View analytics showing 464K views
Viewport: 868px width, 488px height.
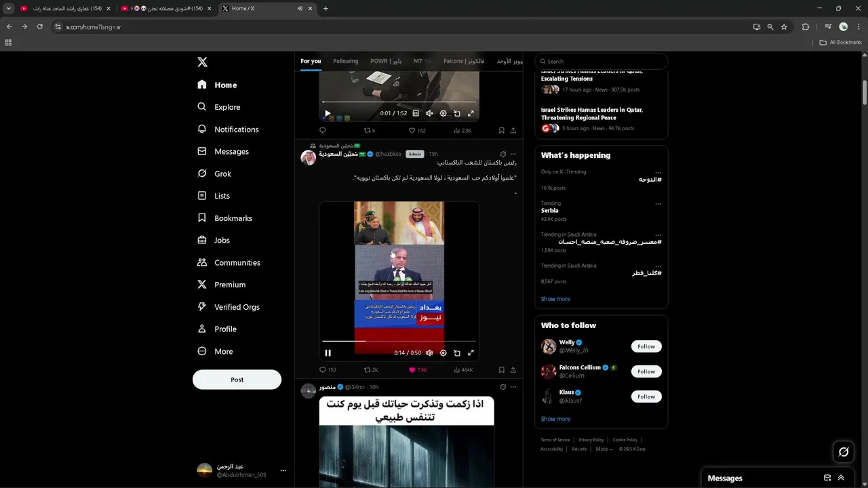pos(463,370)
